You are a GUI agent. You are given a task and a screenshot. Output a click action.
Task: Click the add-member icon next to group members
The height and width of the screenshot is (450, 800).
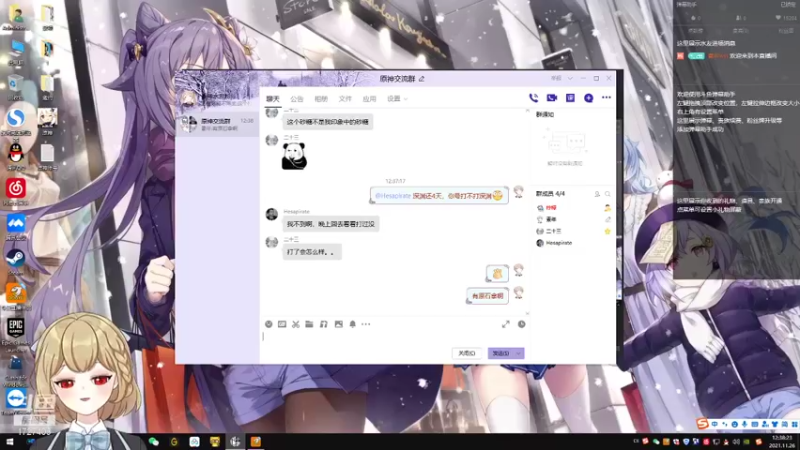597,194
